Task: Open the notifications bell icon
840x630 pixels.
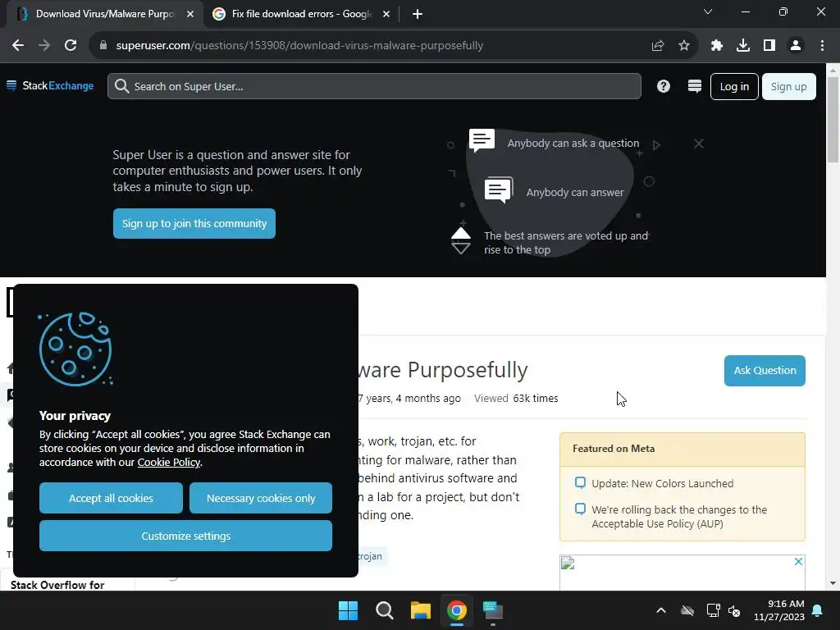Action: click(x=818, y=610)
